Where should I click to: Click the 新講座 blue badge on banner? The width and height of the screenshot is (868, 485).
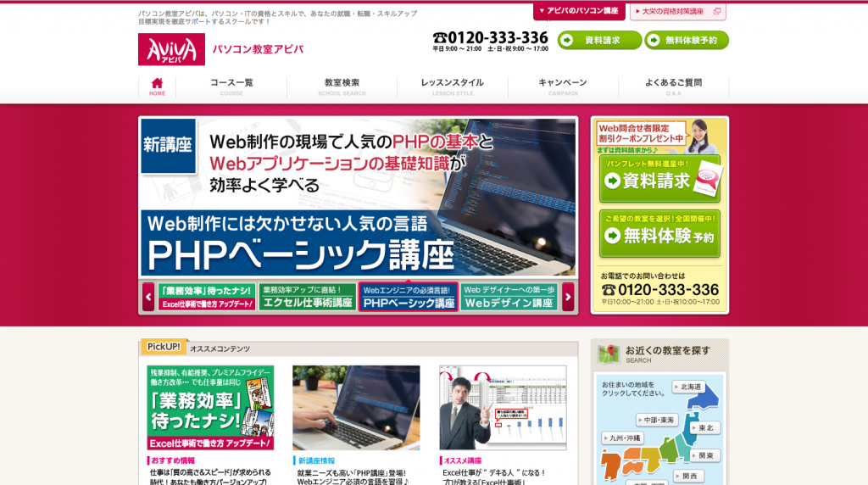169,146
